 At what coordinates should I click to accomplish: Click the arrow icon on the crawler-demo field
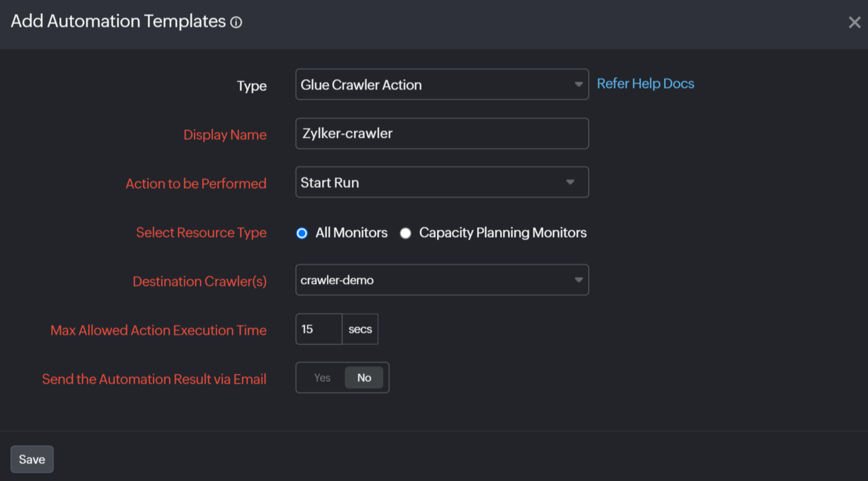[x=578, y=280]
